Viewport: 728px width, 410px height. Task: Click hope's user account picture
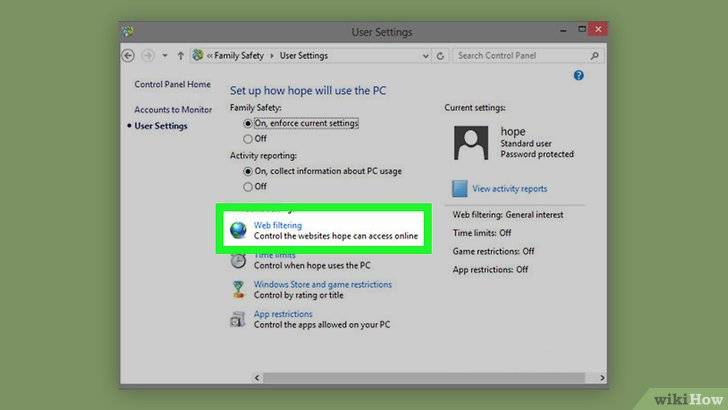click(x=471, y=143)
